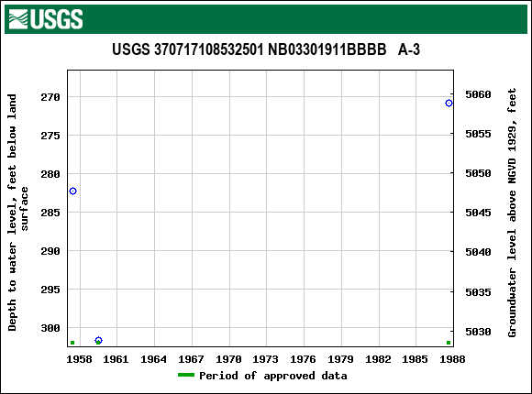
Task: Click the x-axis label 1964
Action: click(154, 359)
